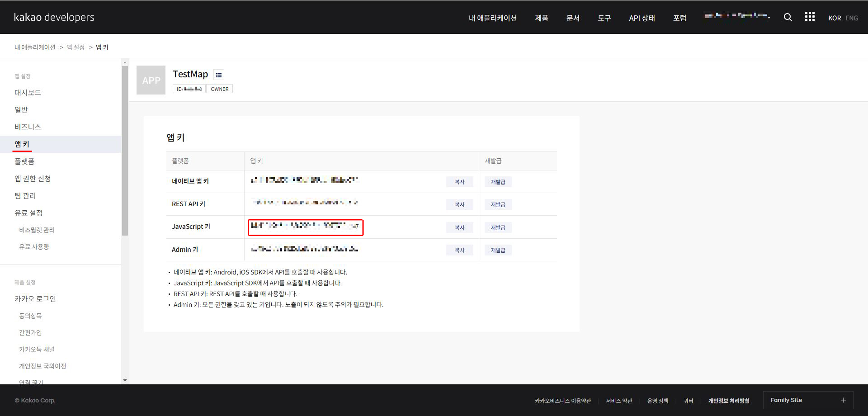Open 개인정보 처리방침 footer link
This screenshot has width=868, height=416.
tap(729, 401)
